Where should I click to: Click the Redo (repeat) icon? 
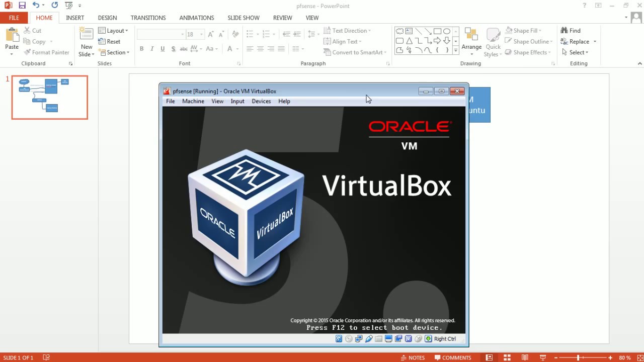54,6
